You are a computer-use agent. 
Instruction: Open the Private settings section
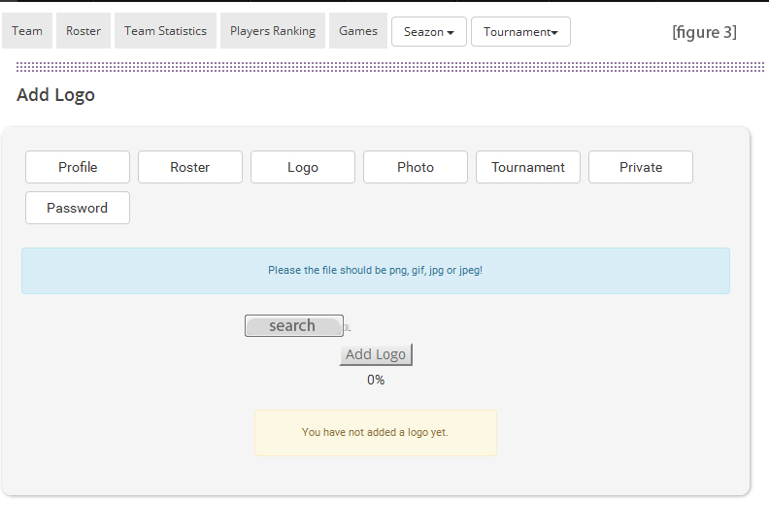[x=641, y=167]
